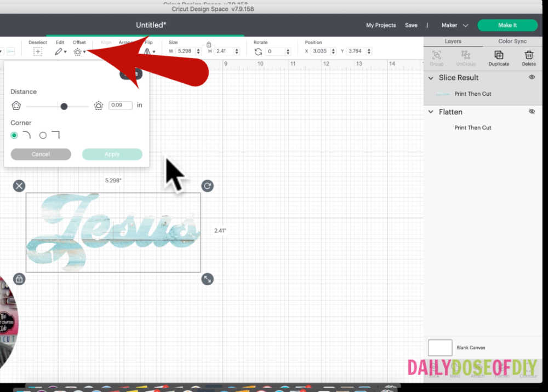548x392 pixels.
Task: Hide the Slice Result layer
Action: pos(532,78)
